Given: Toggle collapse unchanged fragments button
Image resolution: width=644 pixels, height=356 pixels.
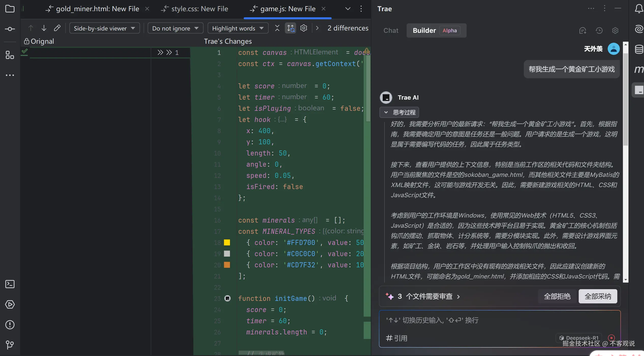Looking at the screenshot, I should (x=277, y=28).
